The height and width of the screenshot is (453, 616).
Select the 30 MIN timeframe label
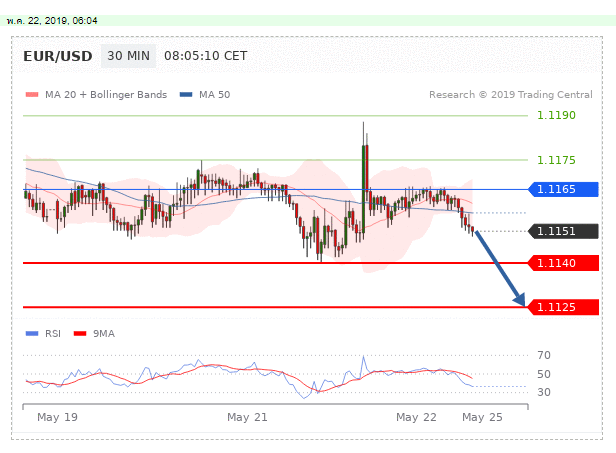point(128,56)
